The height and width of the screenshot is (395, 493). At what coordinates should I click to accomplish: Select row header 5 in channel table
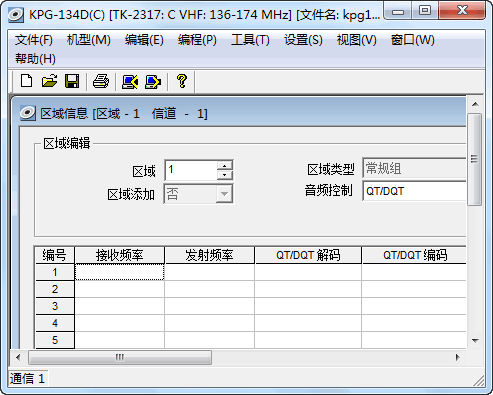pyautogui.click(x=55, y=340)
